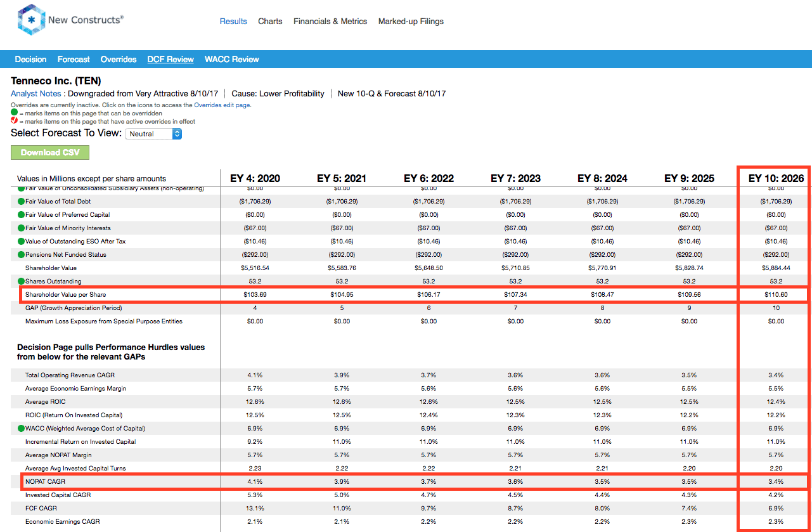Click green override dot for Fair Value of Minority Interests
812x532 pixels.
(21, 228)
